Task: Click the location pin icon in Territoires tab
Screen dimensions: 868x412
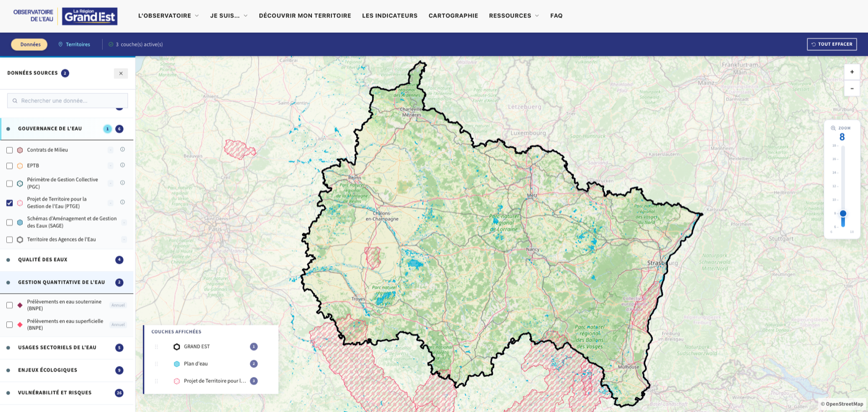Action: [x=60, y=44]
